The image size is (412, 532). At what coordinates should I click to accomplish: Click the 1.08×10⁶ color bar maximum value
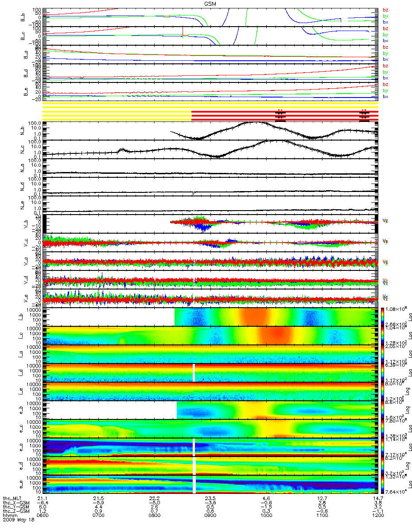tap(397, 308)
